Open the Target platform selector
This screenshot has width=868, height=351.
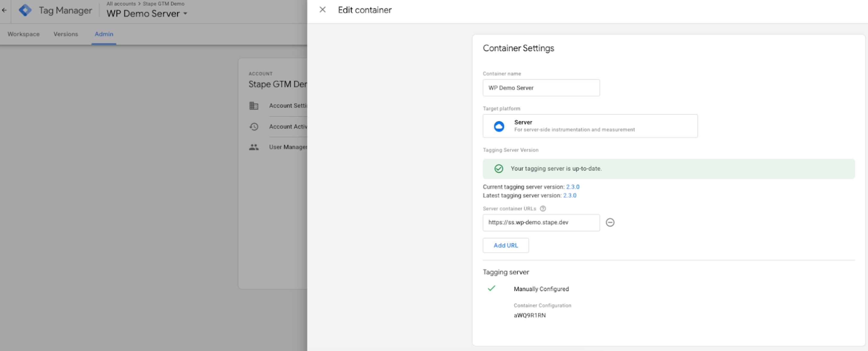(x=590, y=126)
